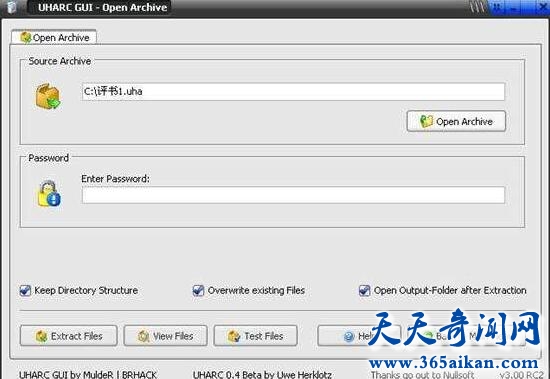The height and width of the screenshot is (379, 550).
Task: Run the Test Files button
Action: [x=256, y=336]
